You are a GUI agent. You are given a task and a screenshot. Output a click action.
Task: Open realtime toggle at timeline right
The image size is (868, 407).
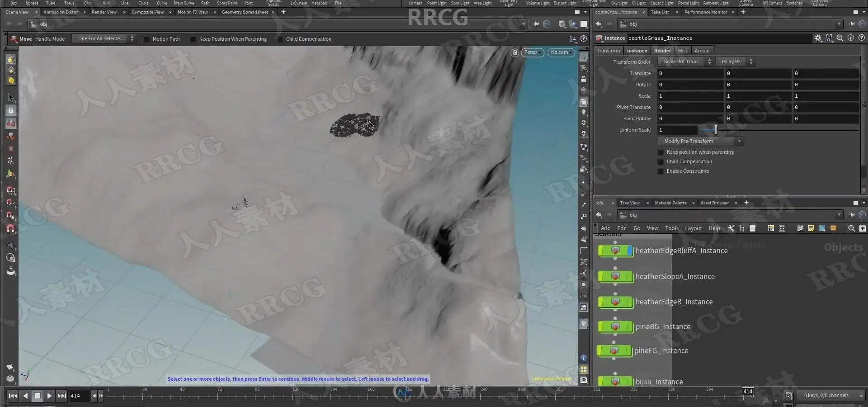coord(788,395)
